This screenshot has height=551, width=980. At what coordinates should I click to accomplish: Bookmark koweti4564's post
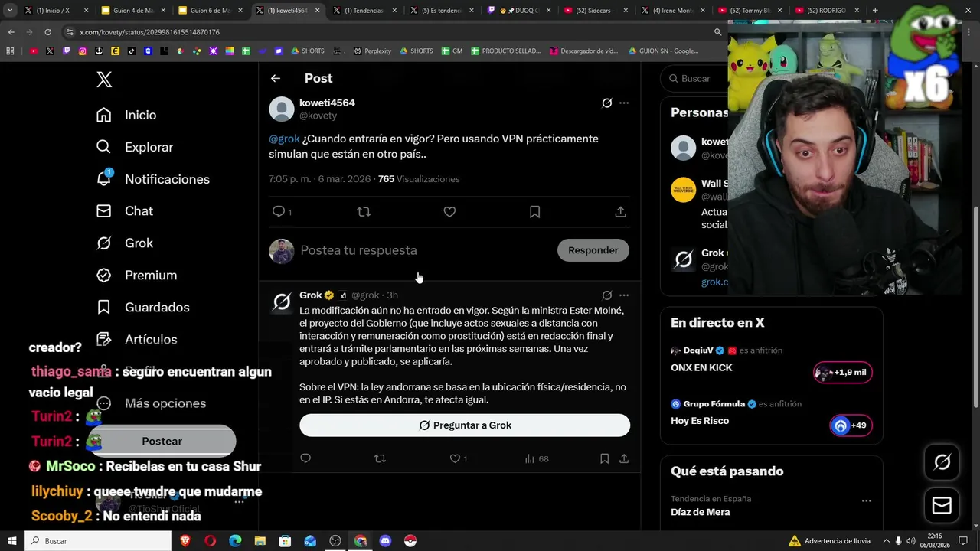point(535,212)
